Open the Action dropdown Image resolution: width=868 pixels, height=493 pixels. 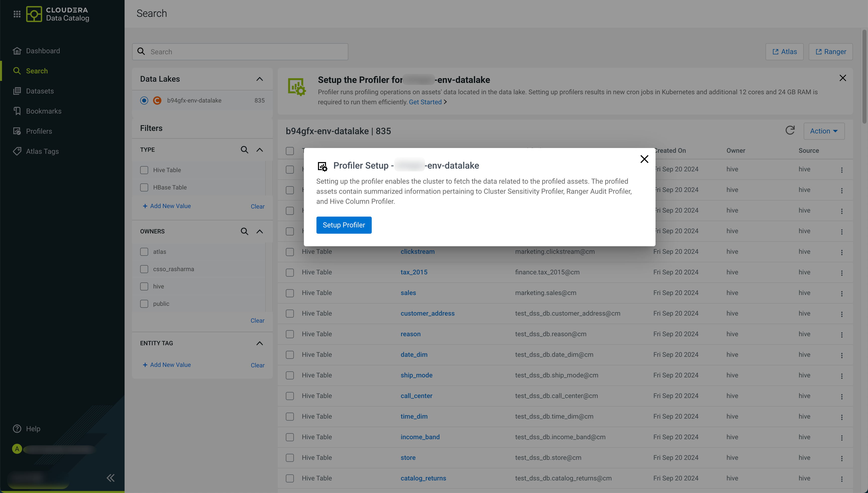click(x=824, y=131)
